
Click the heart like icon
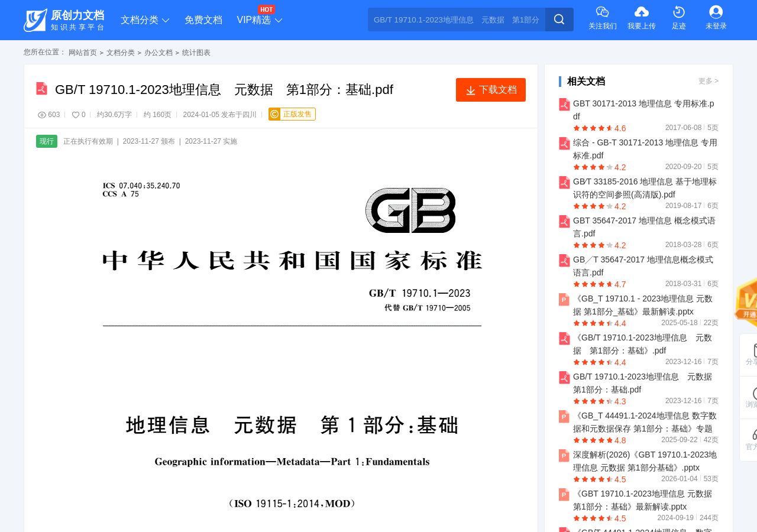pyautogui.click(x=76, y=115)
